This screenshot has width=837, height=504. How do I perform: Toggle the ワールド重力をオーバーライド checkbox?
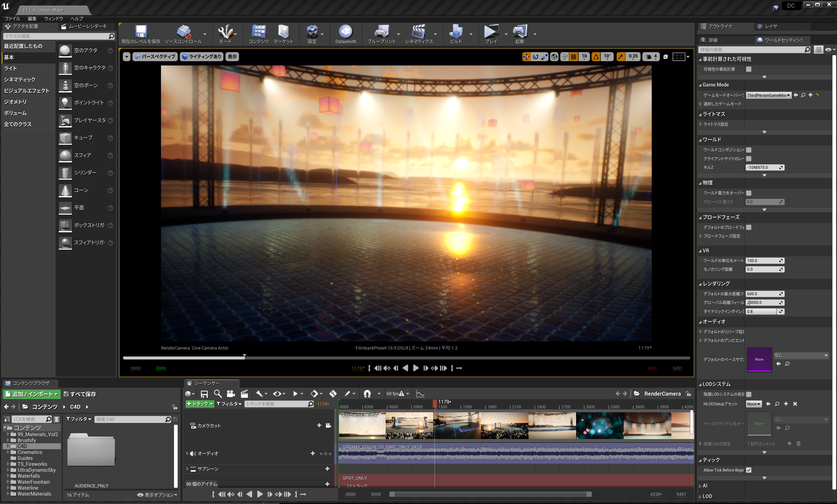coord(748,193)
